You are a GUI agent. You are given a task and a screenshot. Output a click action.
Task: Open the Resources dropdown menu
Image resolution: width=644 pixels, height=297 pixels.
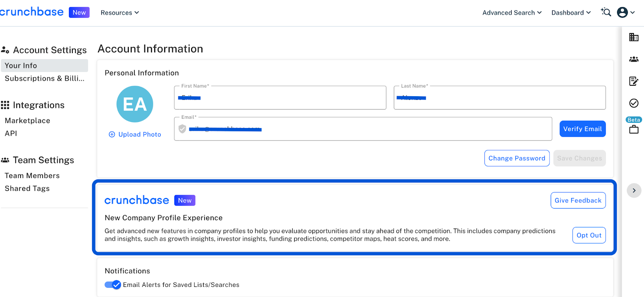point(120,12)
